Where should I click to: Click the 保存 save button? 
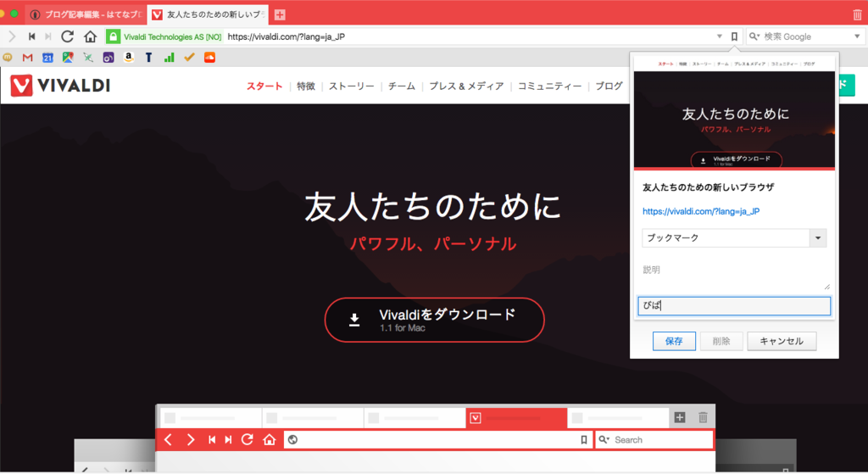pyautogui.click(x=674, y=341)
